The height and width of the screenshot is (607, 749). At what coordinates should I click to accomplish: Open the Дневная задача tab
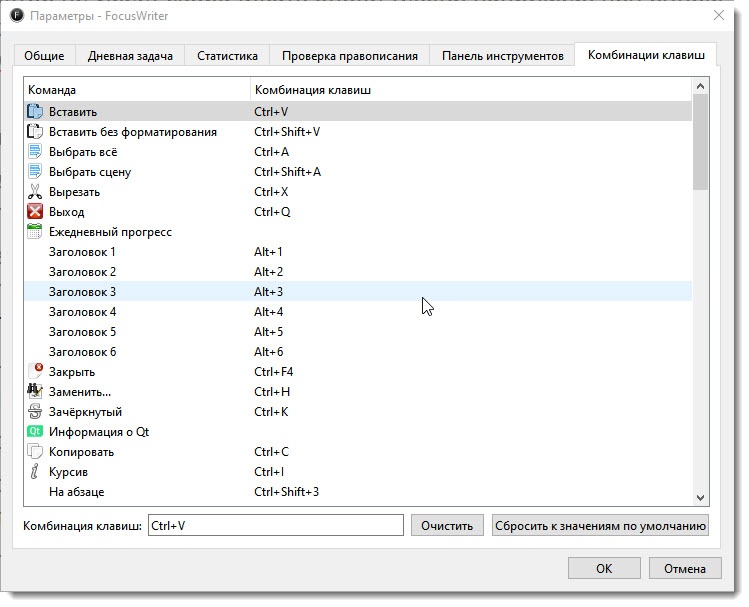(x=130, y=56)
